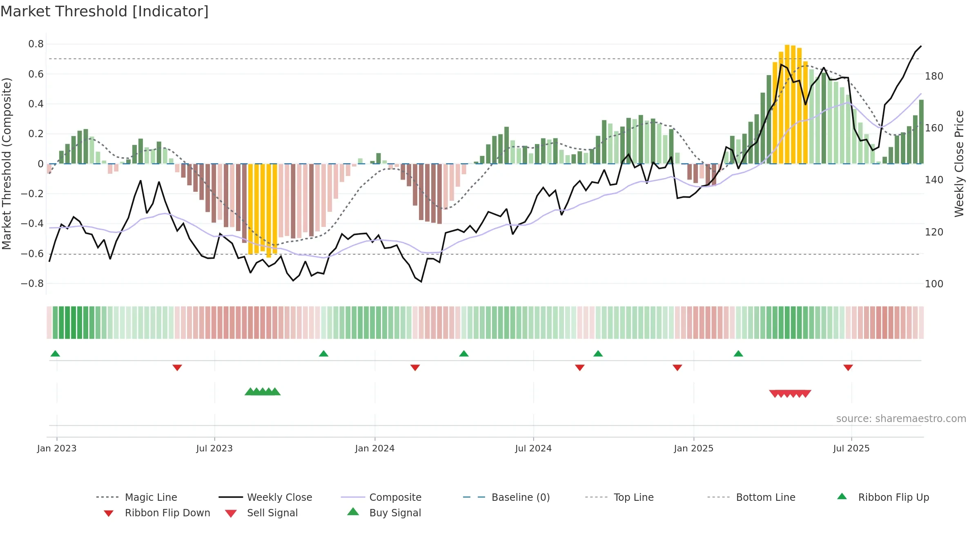Image resolution: width=980 pixels, height=551 pixels.
Task: Click the 100 price tick label
Action: coord(934,284)
